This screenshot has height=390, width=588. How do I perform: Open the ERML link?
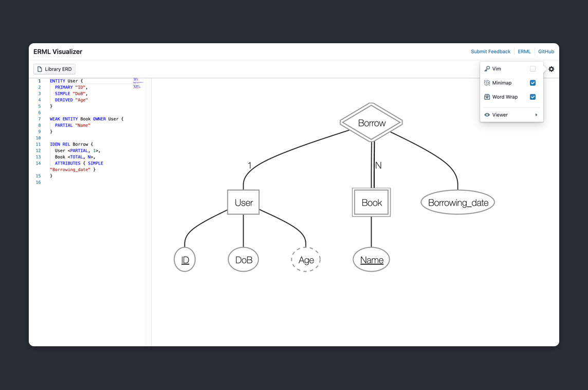(524, 51)
